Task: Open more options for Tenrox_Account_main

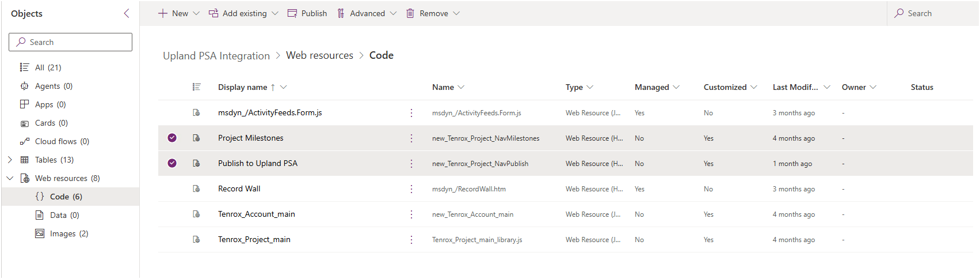Action: tap(411, 214)
